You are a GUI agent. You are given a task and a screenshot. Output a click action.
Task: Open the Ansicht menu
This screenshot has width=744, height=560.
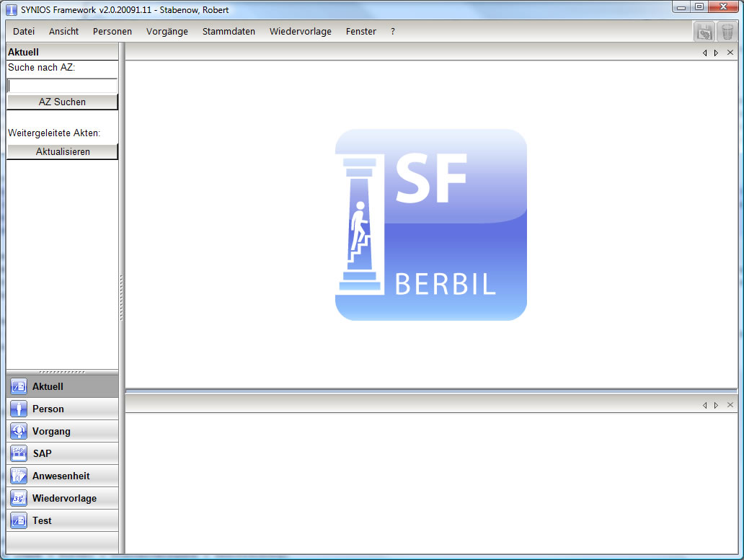point(63,31)
